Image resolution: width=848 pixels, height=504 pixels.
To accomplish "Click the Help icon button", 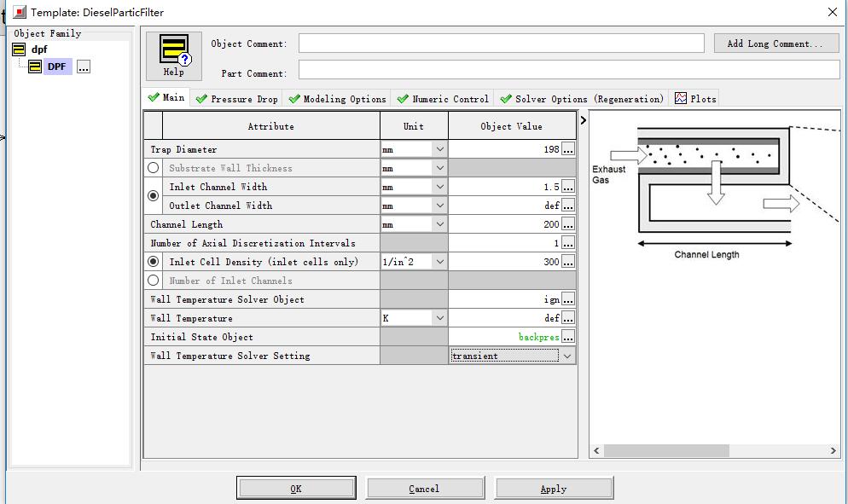I will coord(174,55).
